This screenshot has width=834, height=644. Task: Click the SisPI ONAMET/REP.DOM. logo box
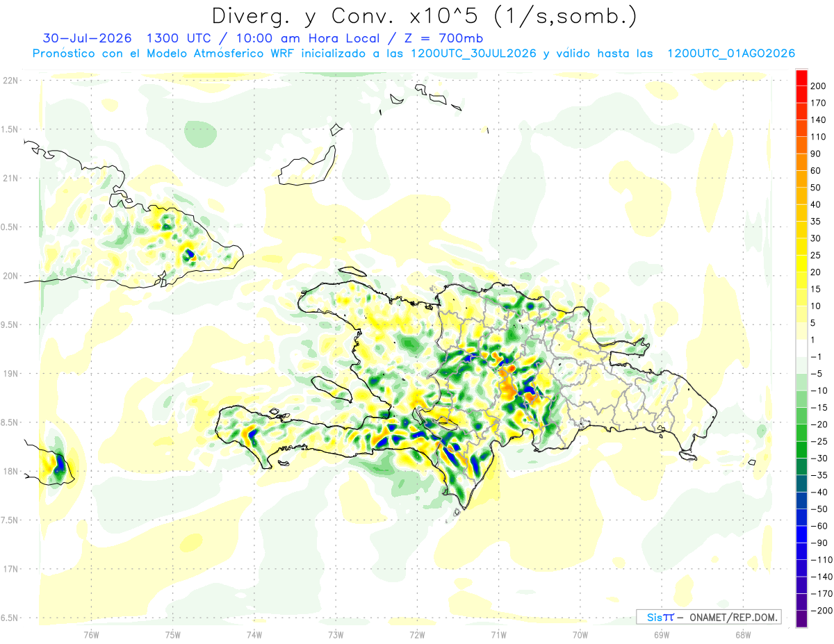708,617
